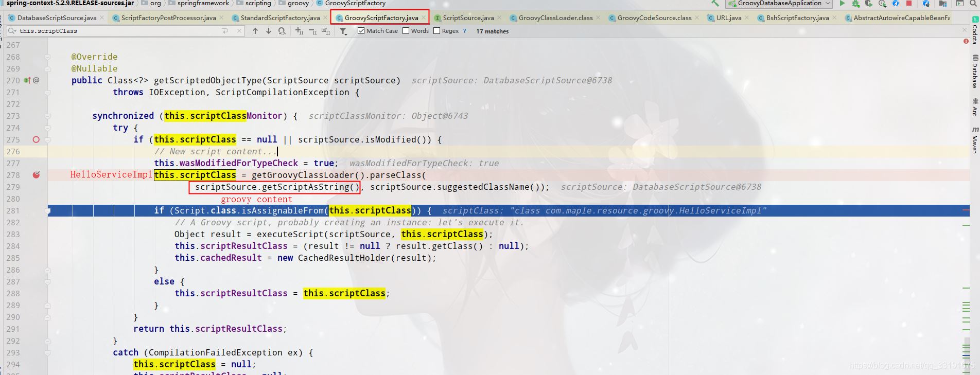Switch to ScriptFactoryPostProcessor.java tab

tap(168, 17)
